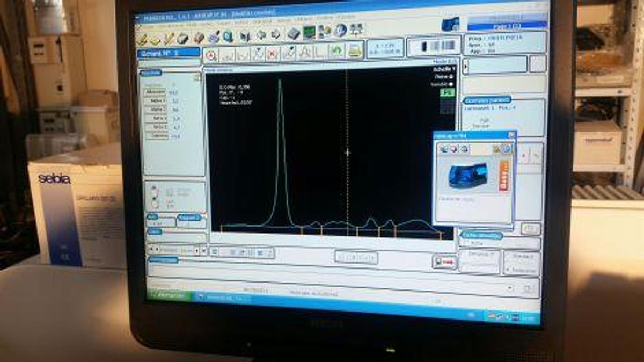Click the green monitor icon in main toolbar
644x362 pixels.
[x=309, y=32]
